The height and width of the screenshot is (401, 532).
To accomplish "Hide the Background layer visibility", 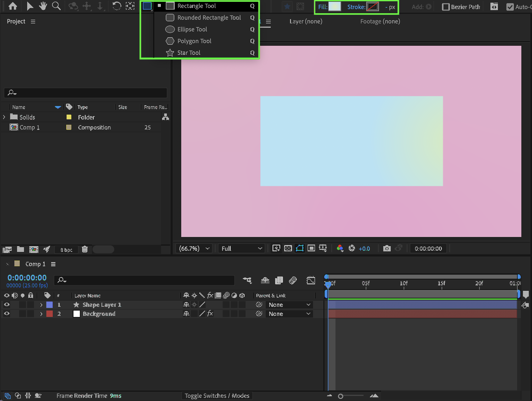I will (x=7, y=314).
